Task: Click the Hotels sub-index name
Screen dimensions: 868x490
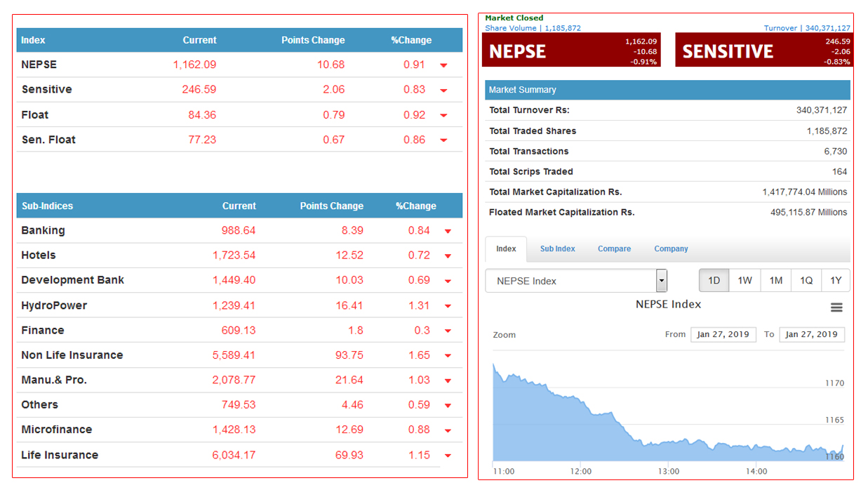Action: pyautogui.click(x=39, y=255)
